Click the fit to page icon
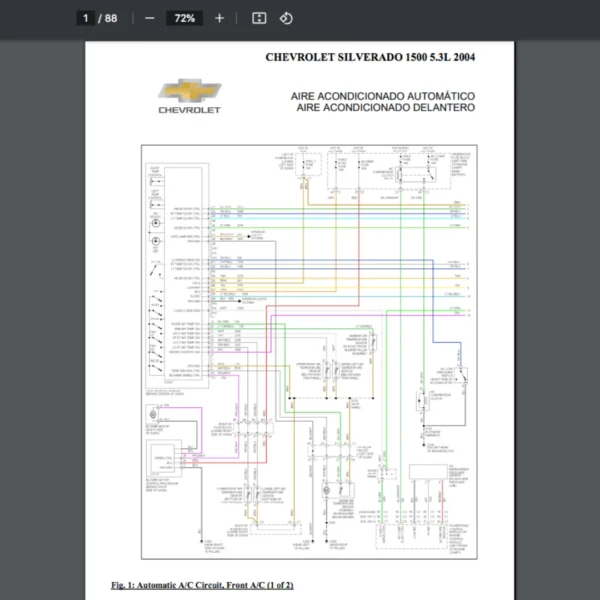 [x=259, y=18]
